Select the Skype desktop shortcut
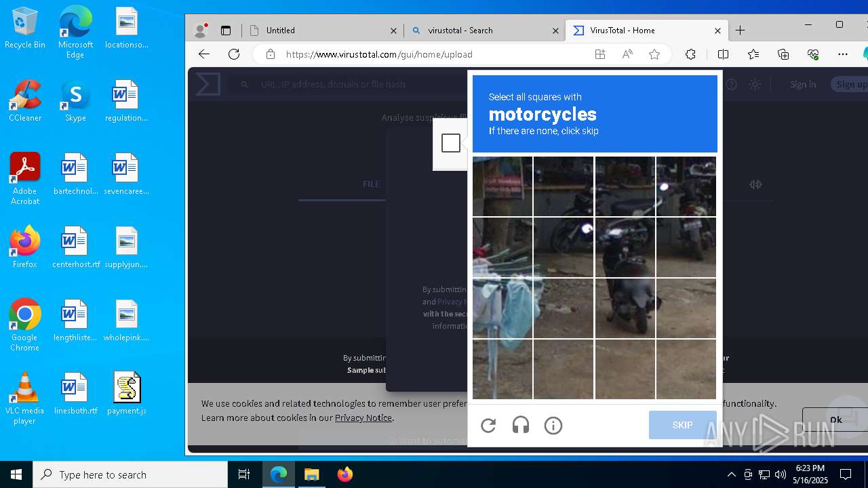868x488 pixels. [75, 101]
